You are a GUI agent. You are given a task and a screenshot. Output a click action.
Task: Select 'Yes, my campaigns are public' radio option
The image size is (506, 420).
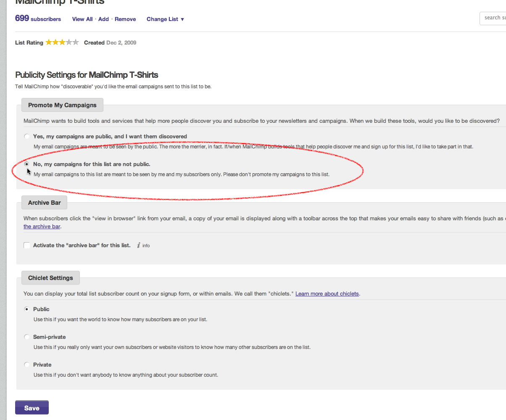[27, 137]
